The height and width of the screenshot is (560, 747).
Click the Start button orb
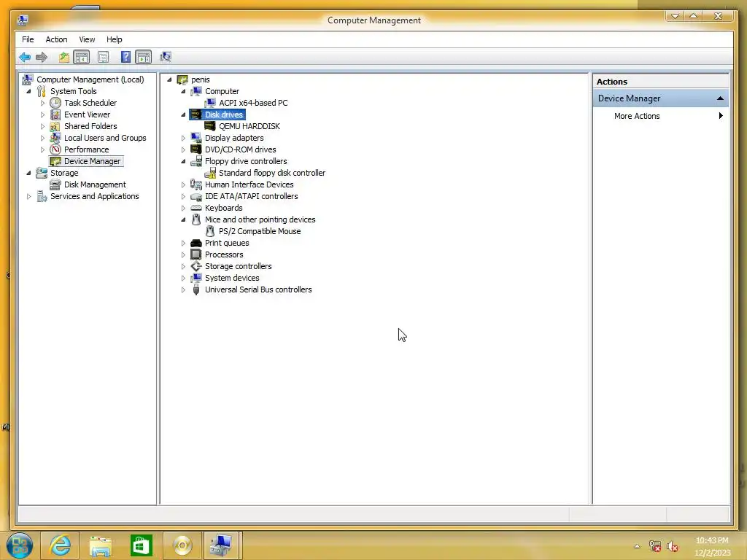(20, 545)
